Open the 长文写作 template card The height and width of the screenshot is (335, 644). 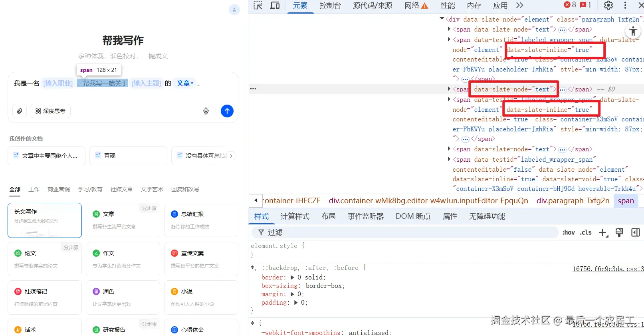45,220
